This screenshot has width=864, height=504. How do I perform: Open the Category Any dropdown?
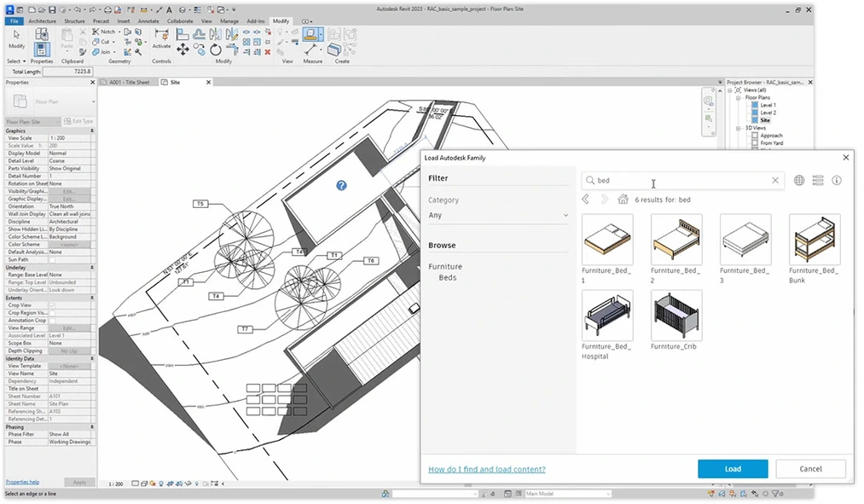(498, 215)
